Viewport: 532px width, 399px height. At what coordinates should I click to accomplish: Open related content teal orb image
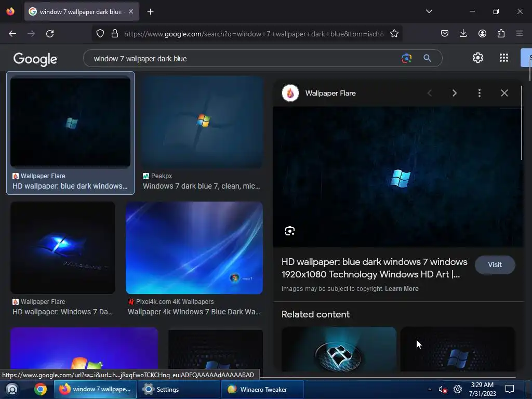click(x=339, y=349)
